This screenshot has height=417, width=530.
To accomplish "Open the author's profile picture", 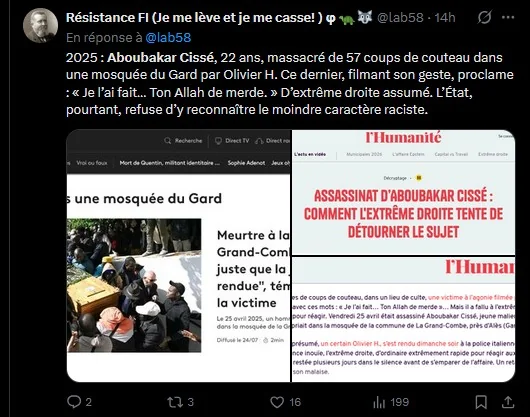I will tap(40, 26).
